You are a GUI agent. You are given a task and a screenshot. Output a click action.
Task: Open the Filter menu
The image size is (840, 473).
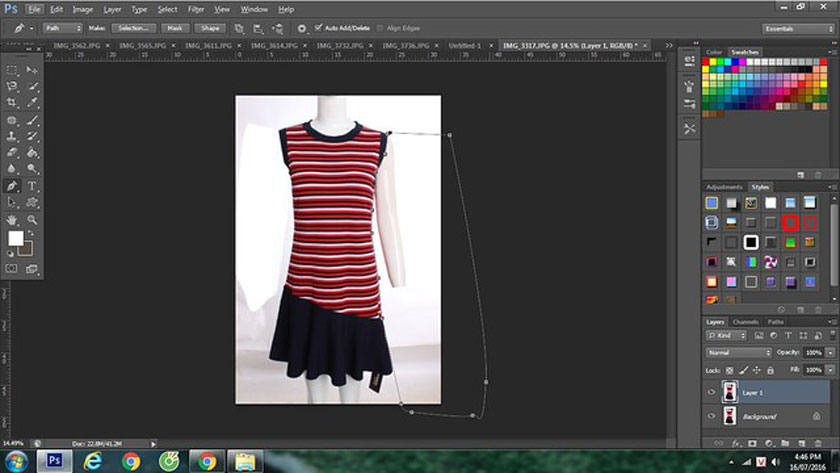coord(196,9)
